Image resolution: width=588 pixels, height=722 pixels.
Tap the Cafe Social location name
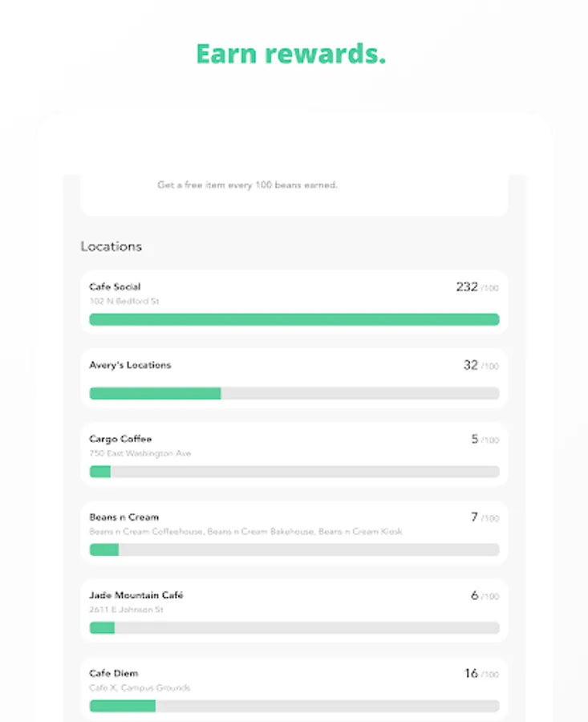click(x=115, y=286)
